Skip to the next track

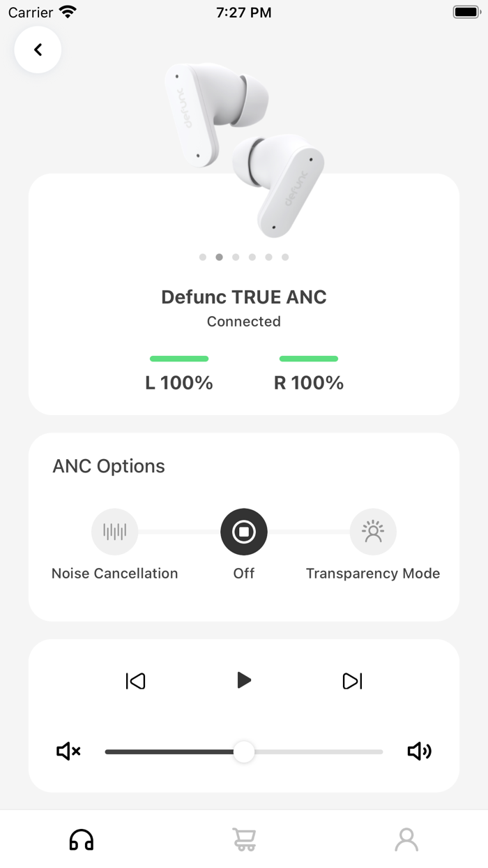coord(352,680)
